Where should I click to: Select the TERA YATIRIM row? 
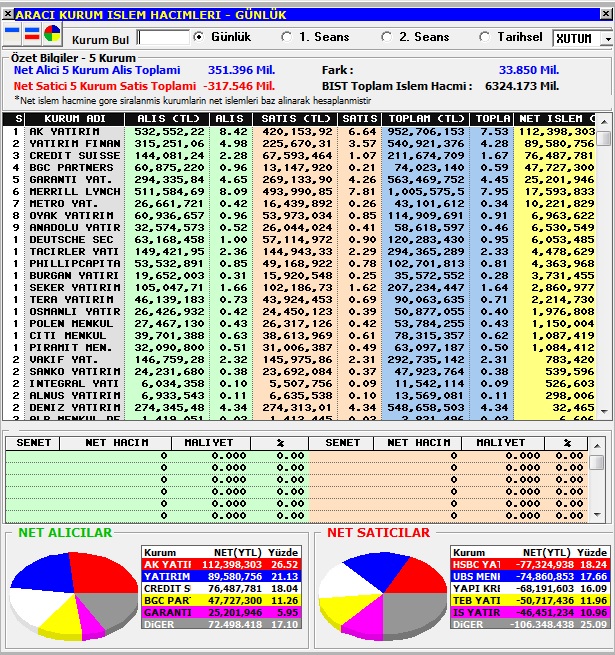click(x=299, y=300)
